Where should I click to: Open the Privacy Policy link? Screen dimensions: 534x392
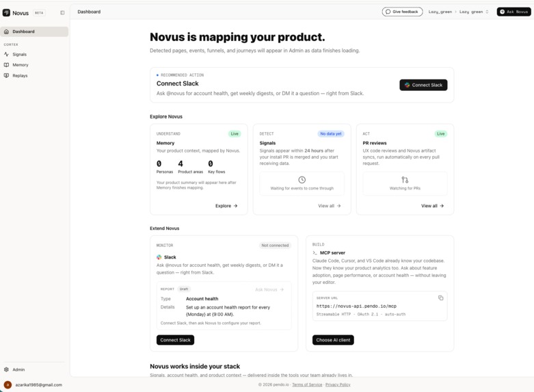(x=338, y=384)
